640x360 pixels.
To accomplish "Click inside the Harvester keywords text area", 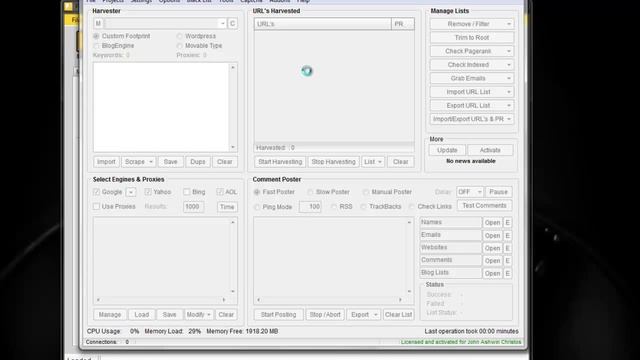I will pyautogui.click(x=161, y=107).
